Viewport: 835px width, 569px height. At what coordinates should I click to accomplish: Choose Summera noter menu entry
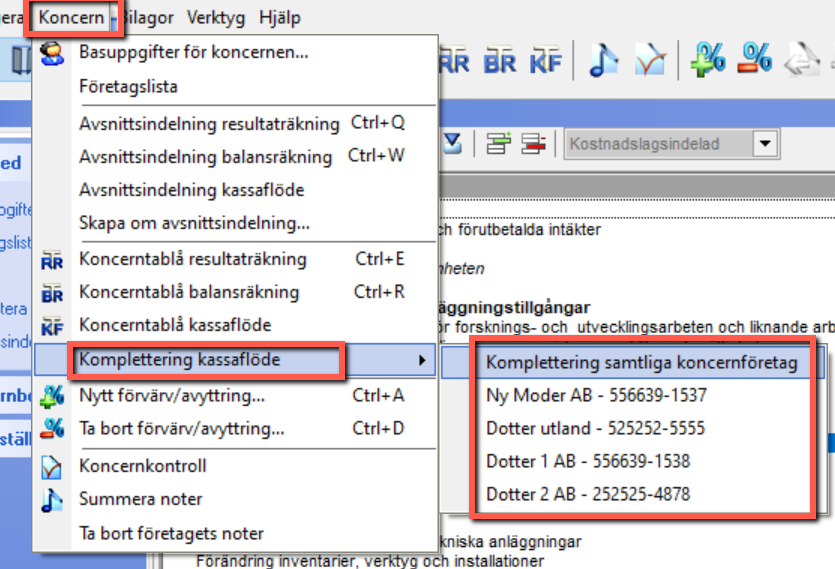pos(234,499)
